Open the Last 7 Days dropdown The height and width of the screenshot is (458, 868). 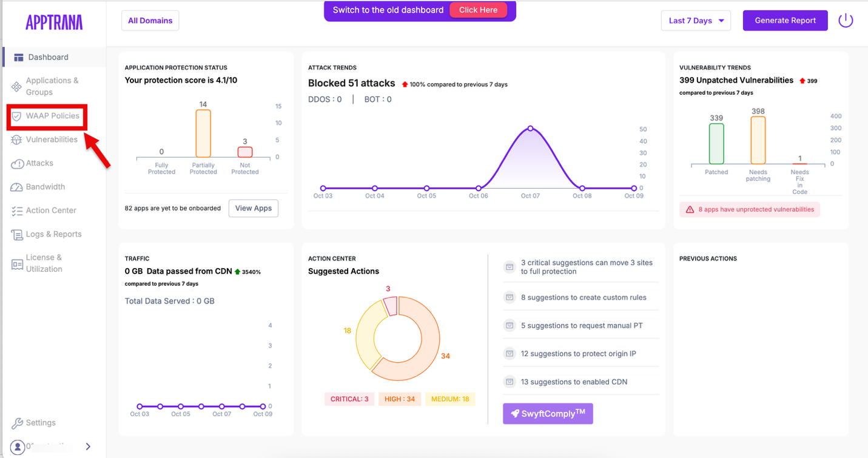tap(696, 21)
